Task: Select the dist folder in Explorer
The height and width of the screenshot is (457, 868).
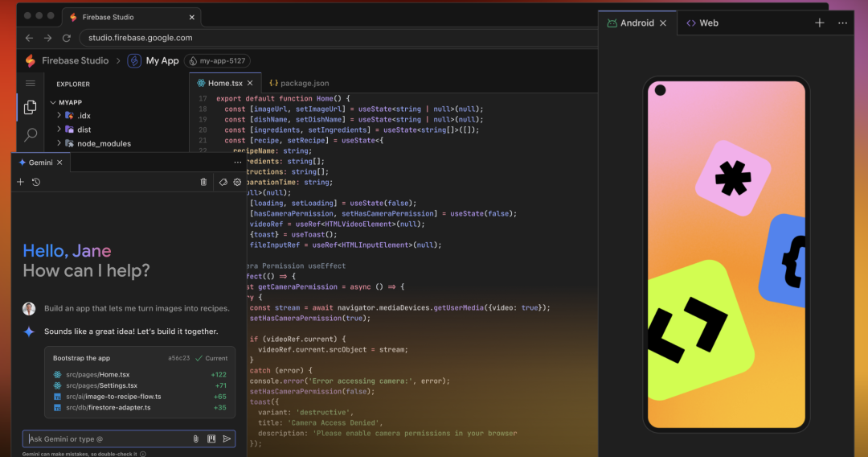Action: tap(84, 129)
